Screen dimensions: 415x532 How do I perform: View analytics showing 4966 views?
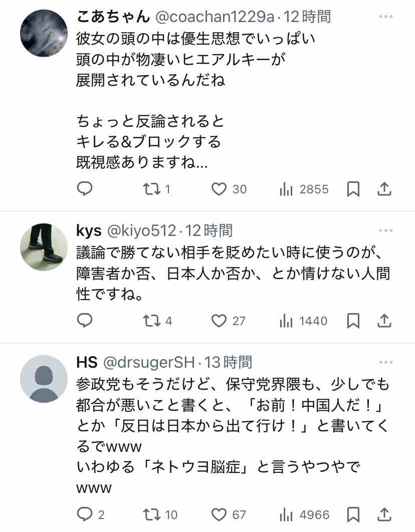point(304,514)
